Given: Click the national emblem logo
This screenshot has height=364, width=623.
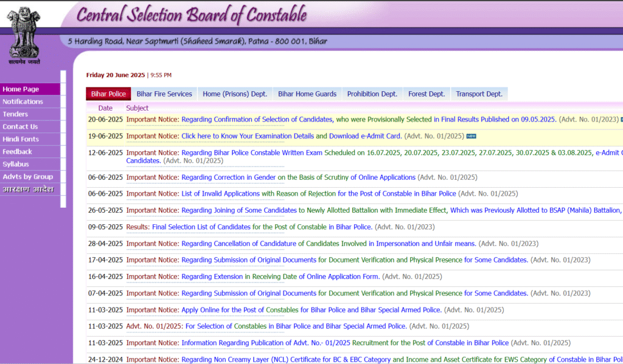Looking at the screenshot, I should click(x=24, y=36).
